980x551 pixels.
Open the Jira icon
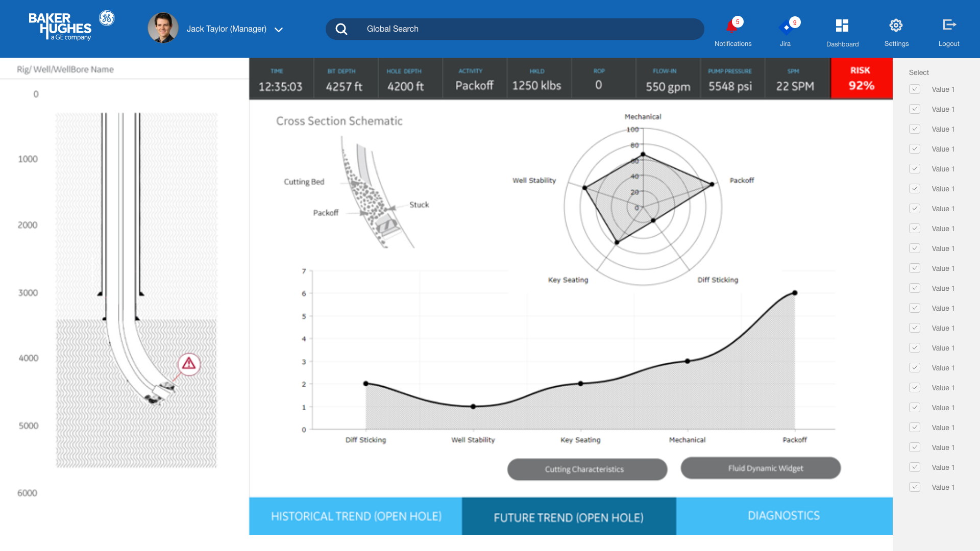[787, 27]
